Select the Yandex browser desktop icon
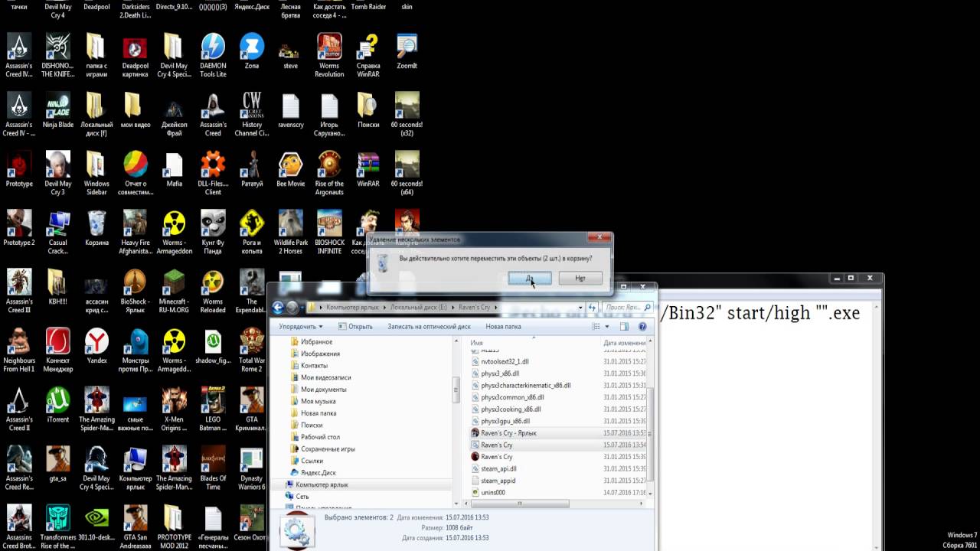 click(x=96, y=347)
